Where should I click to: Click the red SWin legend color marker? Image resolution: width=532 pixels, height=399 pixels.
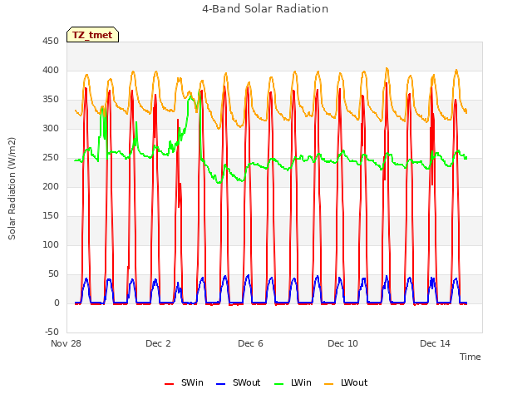coord(169,384)
